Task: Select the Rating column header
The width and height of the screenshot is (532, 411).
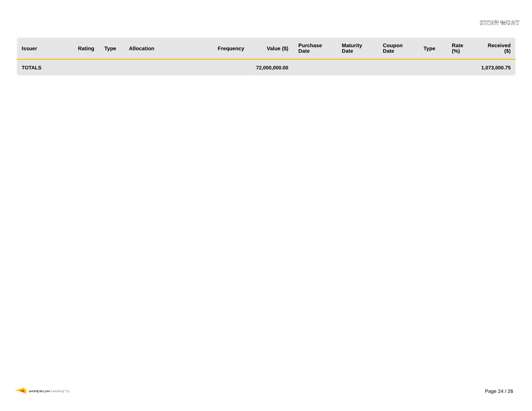Action: click(x=86, y=48)
